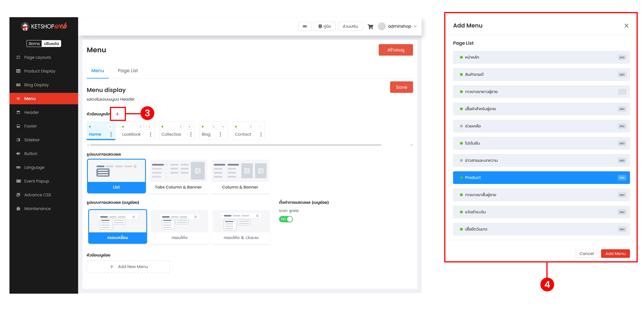644x310 pixels.
Task: Open the shopping cart icon
Action: [370, 27]
